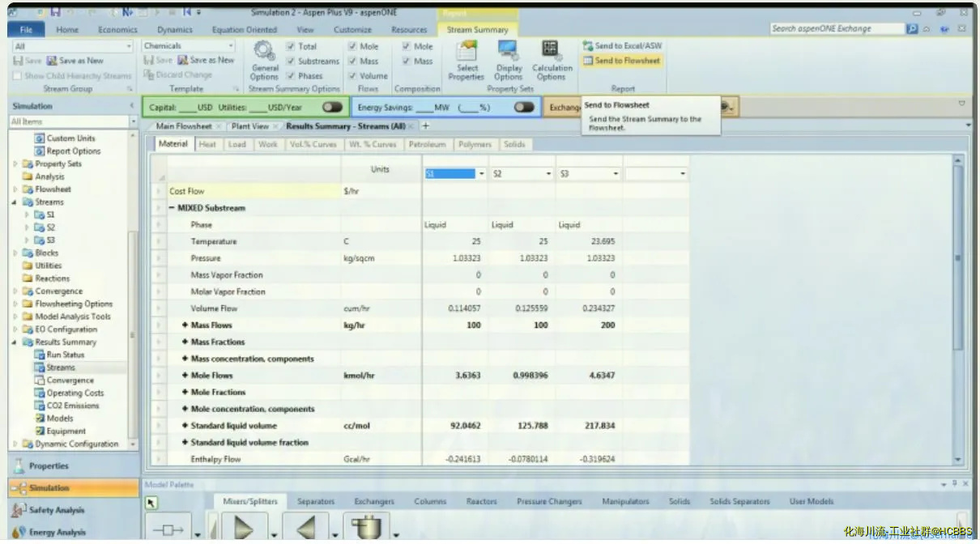The width and height of the screenshot is (980, 544).
Task: Switch to the Main Flowsheet tab
Action: [184, 126]
